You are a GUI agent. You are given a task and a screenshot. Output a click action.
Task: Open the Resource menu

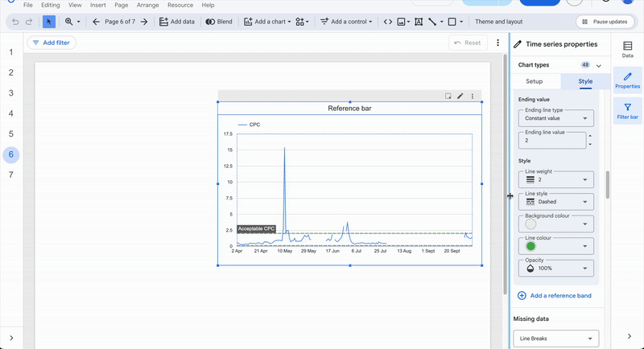180,5
